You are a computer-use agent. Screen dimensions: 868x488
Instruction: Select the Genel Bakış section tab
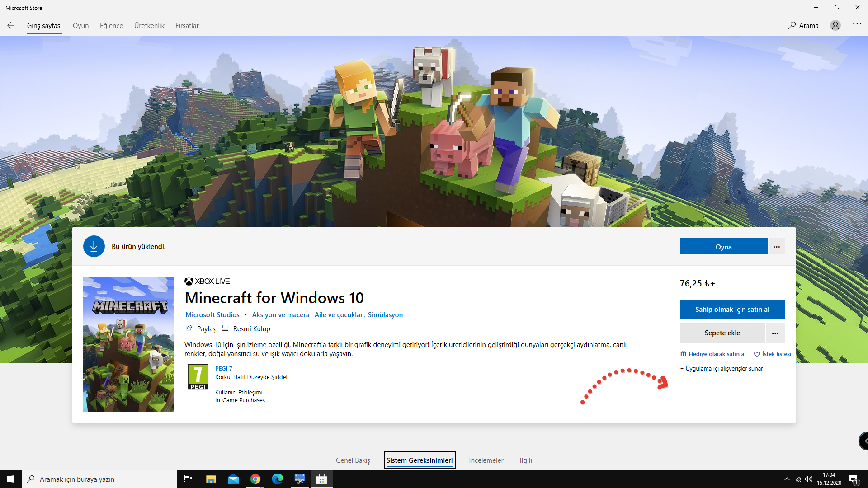tap(353, 460)
